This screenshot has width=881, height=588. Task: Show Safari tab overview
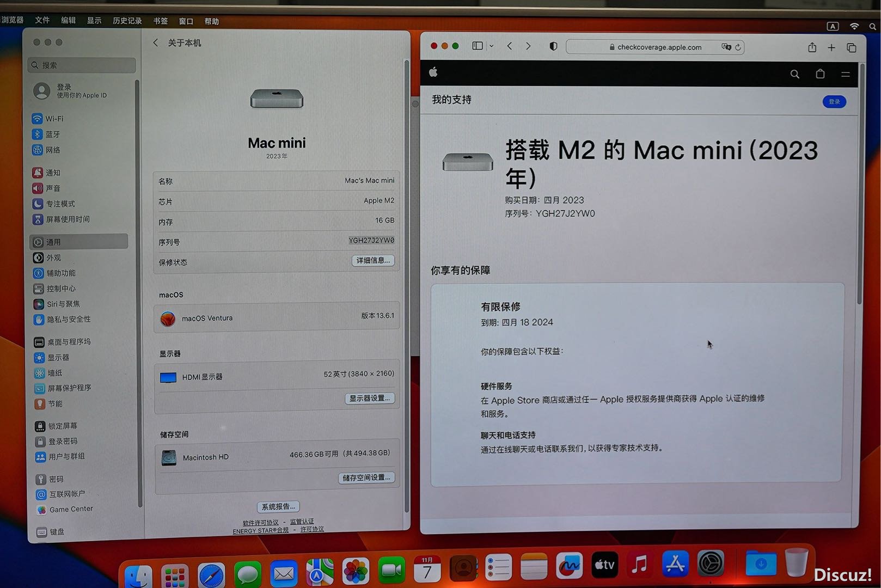(x=852, y=48)
